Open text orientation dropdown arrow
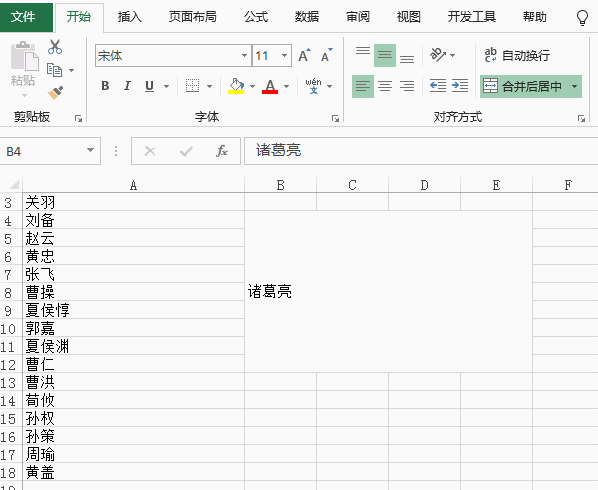The image size is (598, 490). 452,56
